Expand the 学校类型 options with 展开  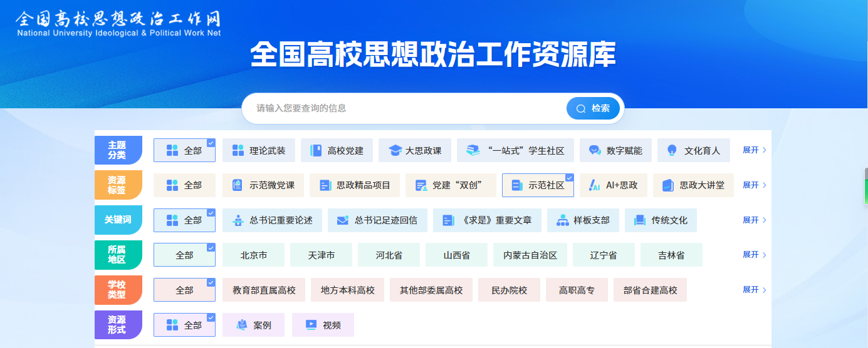pyautogui.click(x=754, y=290)
